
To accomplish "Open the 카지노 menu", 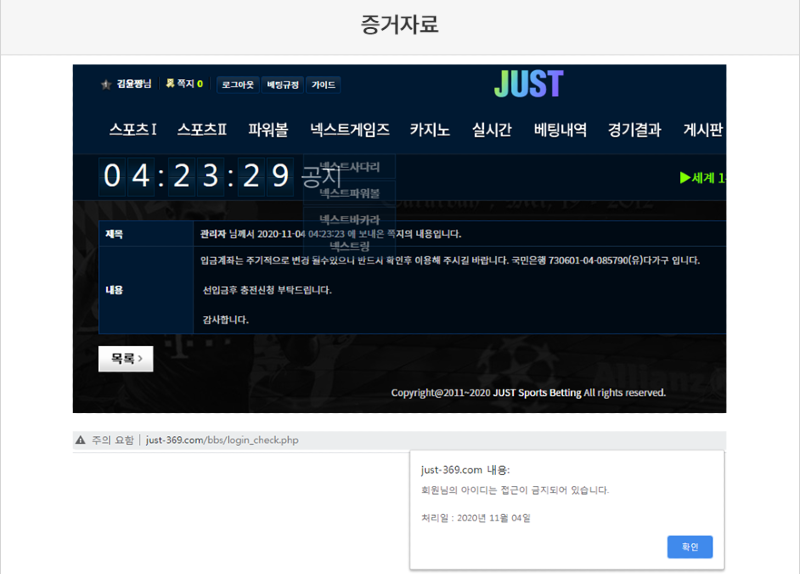I will click(430, 130).
